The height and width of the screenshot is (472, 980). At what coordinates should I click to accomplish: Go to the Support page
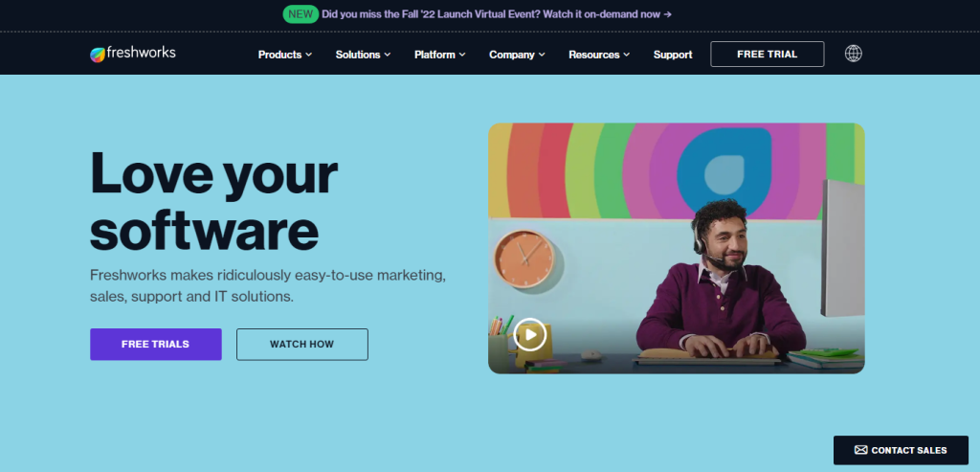point(673,55)
